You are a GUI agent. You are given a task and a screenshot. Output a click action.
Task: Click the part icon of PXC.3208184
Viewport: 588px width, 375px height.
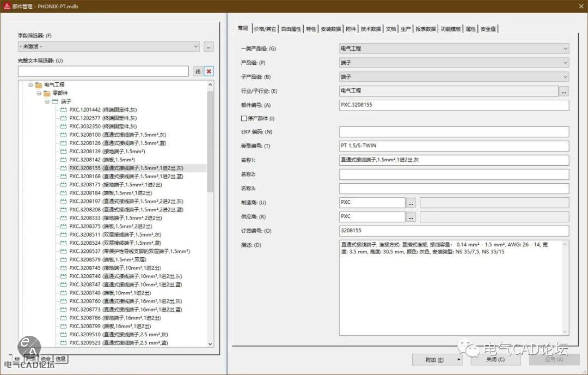63,193
